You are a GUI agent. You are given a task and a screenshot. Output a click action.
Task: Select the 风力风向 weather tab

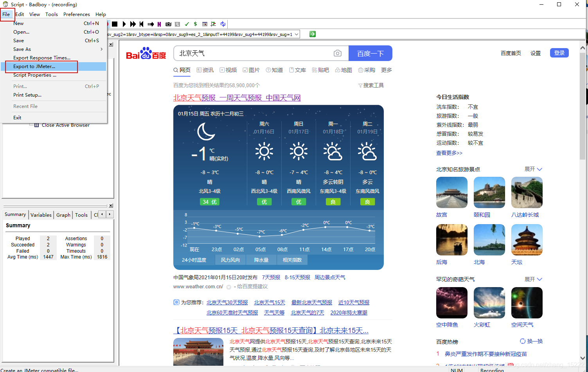(x=230, y=260)
